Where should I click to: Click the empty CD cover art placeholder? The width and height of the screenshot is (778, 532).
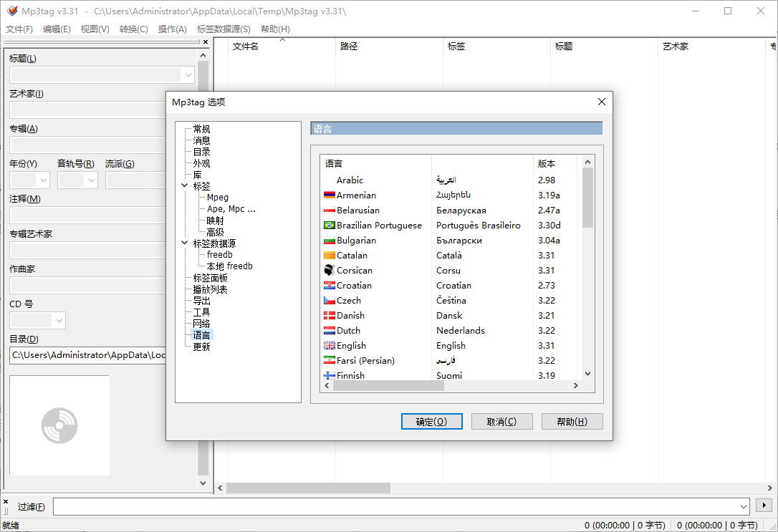59,425
